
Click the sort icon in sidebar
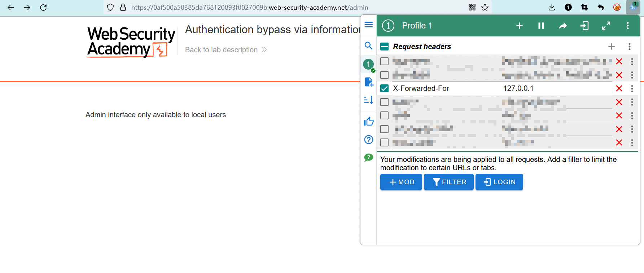click(368, 100)
